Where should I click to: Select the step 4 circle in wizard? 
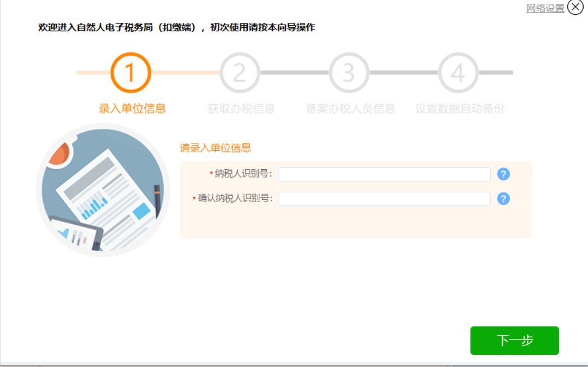pos(458,73)
